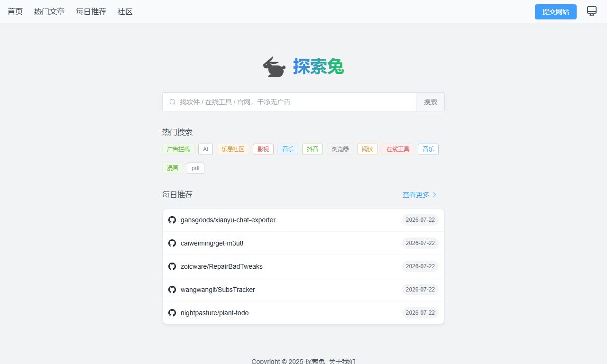
Task: Select the 在线工具 tag
Action: click(398, 149)
